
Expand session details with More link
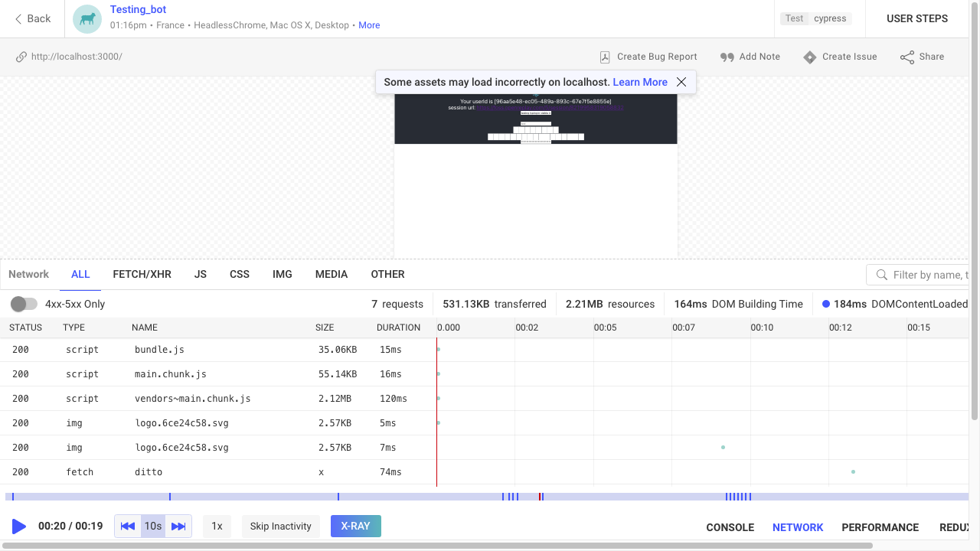tap(369, 25)
